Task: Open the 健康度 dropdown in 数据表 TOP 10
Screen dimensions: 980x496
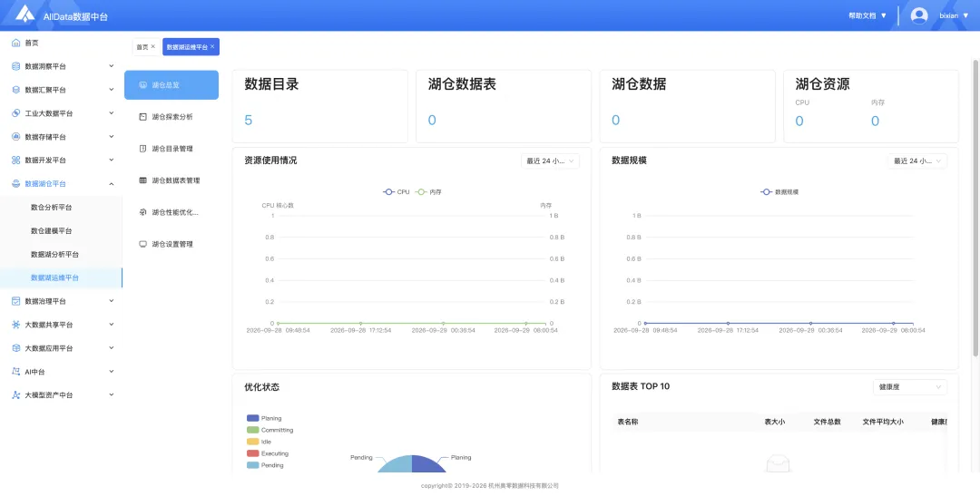Action: [x=910, y=386]
